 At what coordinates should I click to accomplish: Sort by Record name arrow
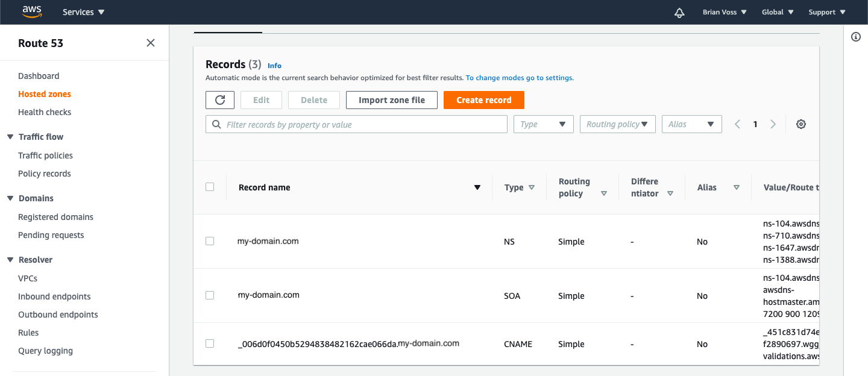[x=477, y=187]
